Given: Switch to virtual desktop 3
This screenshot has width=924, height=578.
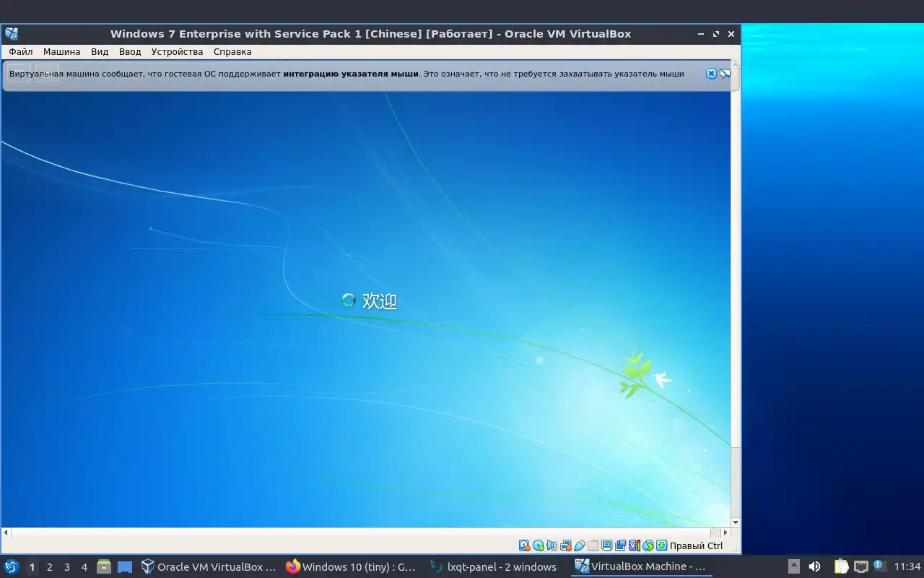Looking at the screenshot, I should click(x=66, y=567).
